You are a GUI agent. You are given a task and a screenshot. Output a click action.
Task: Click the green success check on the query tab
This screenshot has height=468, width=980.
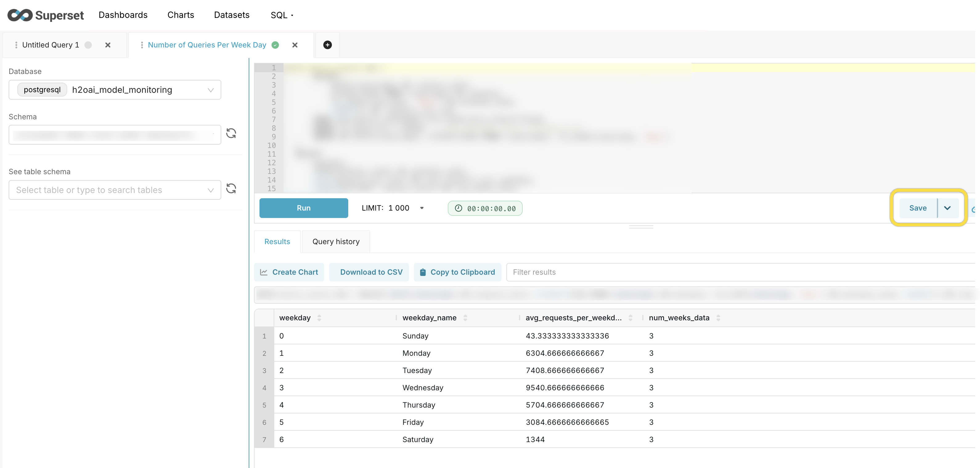(275, 45)
